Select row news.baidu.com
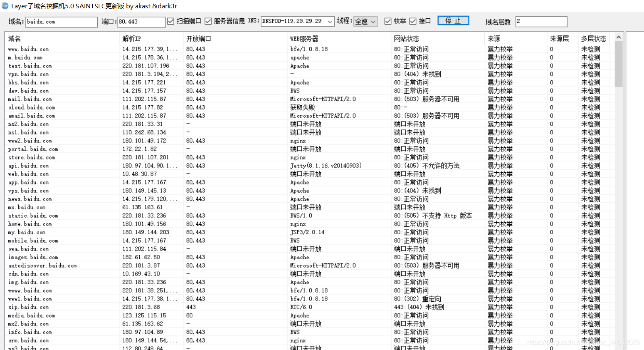 tap(309, 199)
